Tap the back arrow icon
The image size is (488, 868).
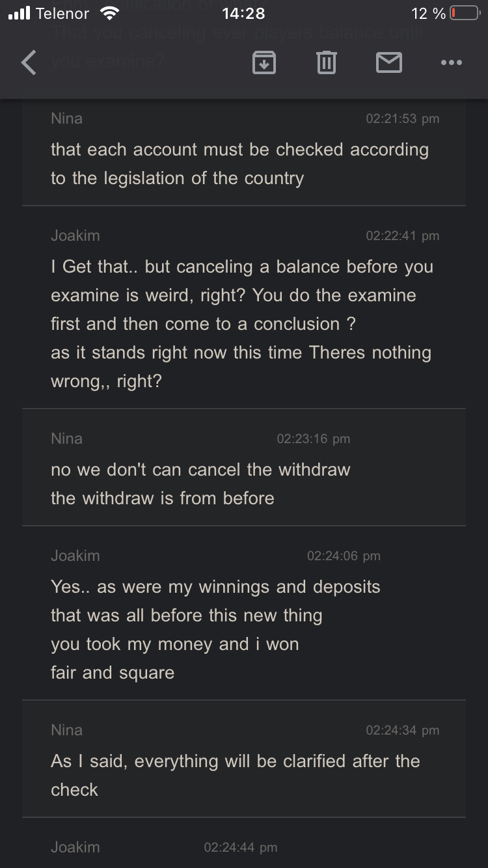(x=29, y=62)
